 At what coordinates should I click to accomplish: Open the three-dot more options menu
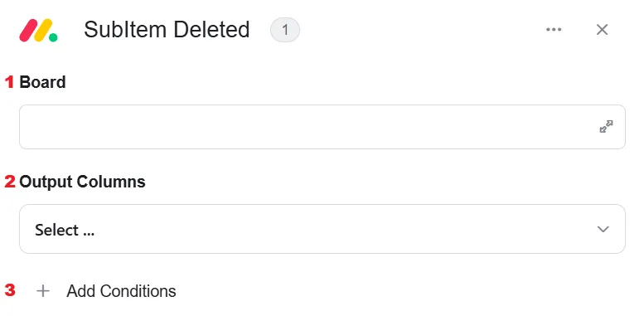tap(554, 30)
